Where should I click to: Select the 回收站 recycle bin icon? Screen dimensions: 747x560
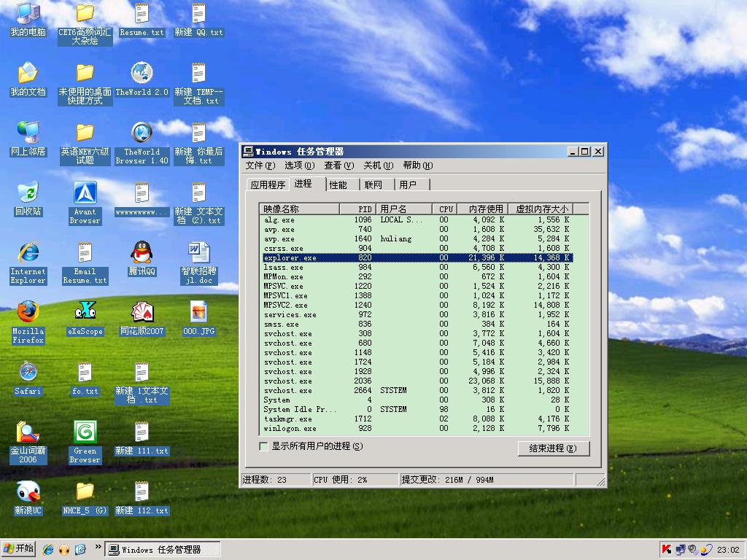[x=28, y=199]
